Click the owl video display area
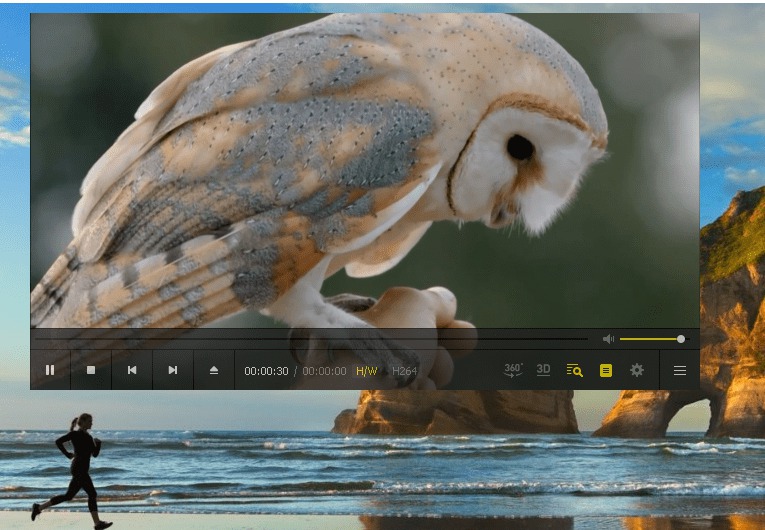The image size is (765, 530). point(365,170)
